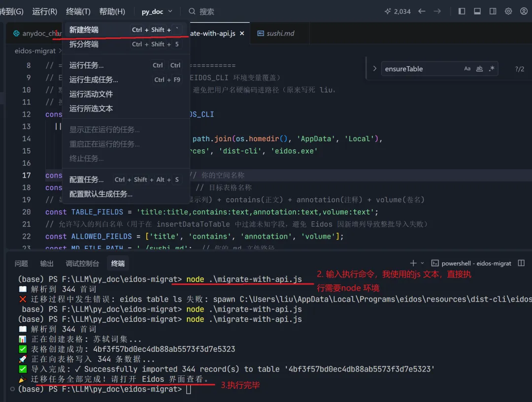The height and width of the screenshot is (402, 532).
Task: Open the account profile icon
Action: (x=524, y=11)
